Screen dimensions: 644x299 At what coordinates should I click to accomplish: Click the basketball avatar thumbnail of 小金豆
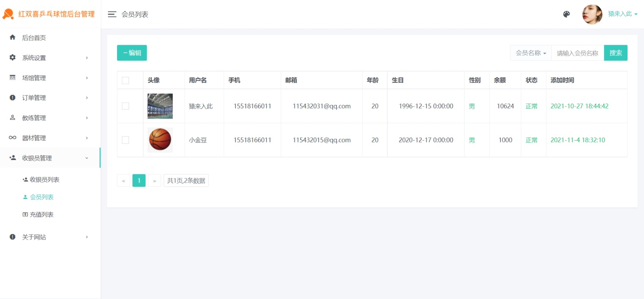click(160, 140)
